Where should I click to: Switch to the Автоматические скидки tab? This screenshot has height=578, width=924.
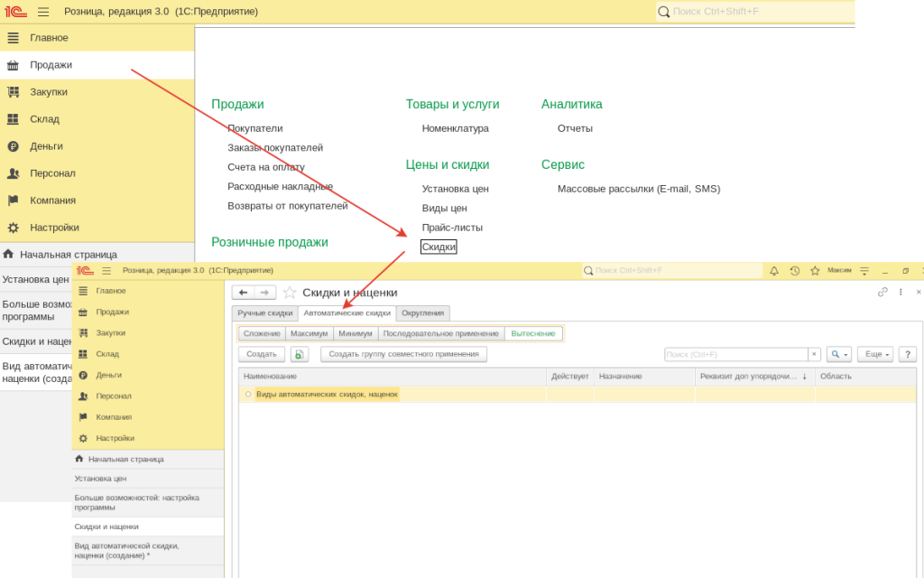point(347,313)
